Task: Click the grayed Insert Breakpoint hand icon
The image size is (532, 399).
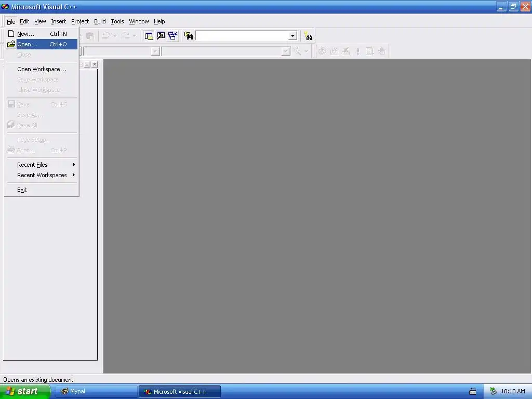Action: tap(382, 51)
